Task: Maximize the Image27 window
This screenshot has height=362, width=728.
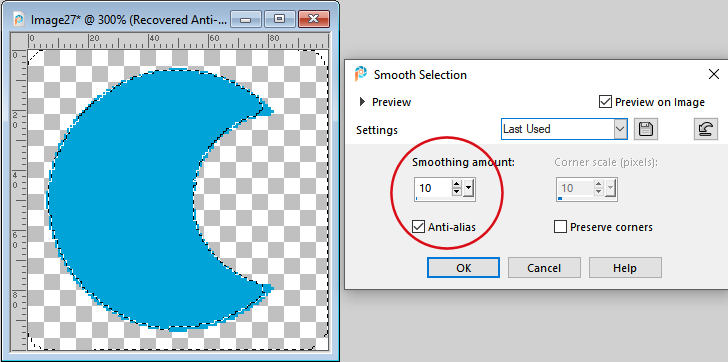Action: click(x=280, y=19)
